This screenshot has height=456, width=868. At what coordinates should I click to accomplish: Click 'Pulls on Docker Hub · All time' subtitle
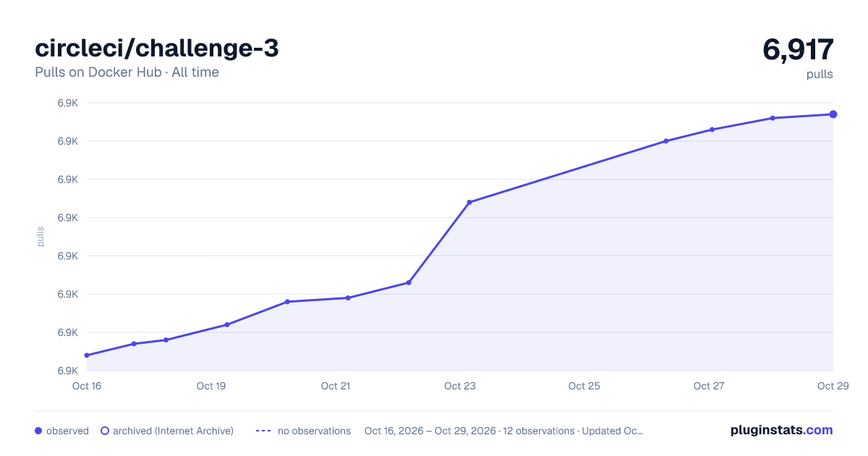pos(127,72)
